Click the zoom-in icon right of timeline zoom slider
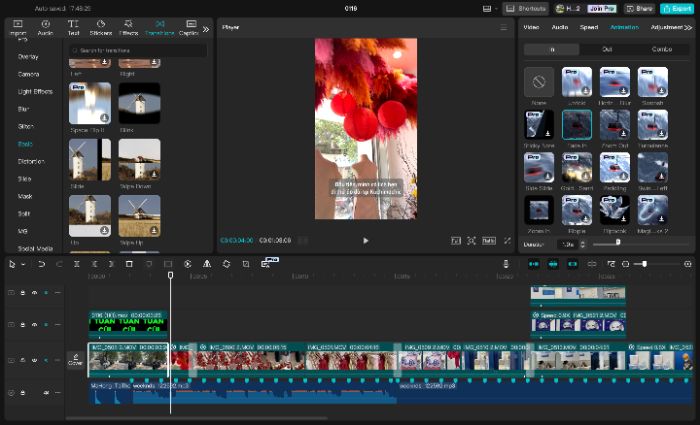 click(688, 264)
